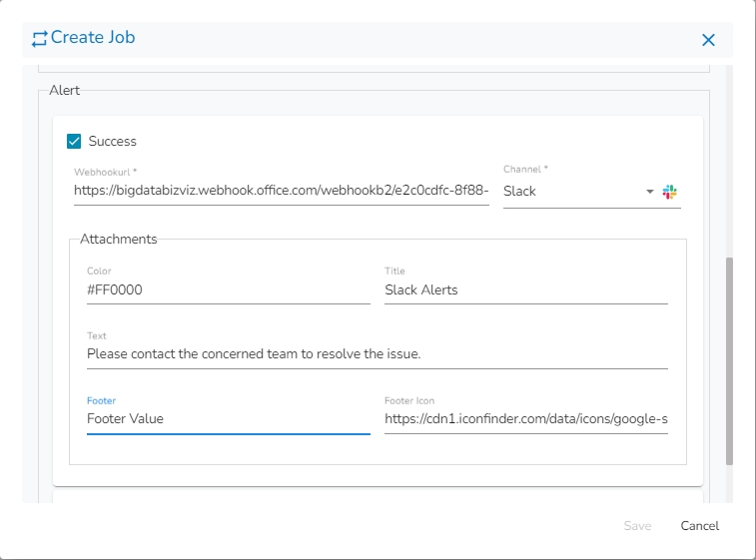Close the Create Job dialog
The image size is (756, 560).
point(708,40)
